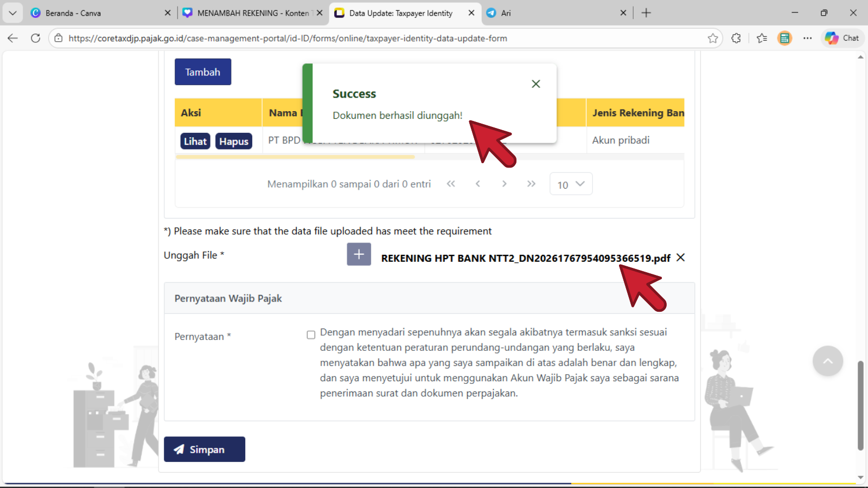Open the tab list chevron dropdown

tap(12, 13)
